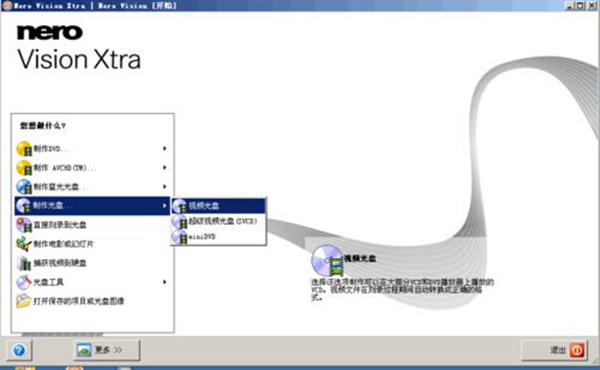Click the 制作DVD disc icon
This screenshot has width=600, height=370.
click(x=24, y=148)
